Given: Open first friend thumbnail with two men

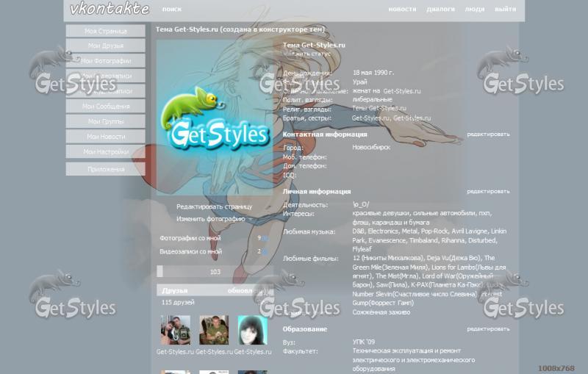Looking at the screenshot, I should coord(176,330).
